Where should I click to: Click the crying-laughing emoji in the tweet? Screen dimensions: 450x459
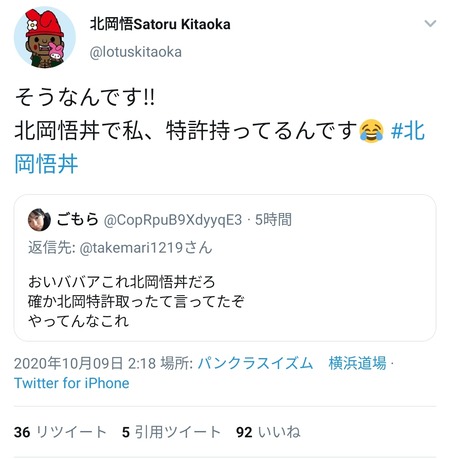click(371, 131)
